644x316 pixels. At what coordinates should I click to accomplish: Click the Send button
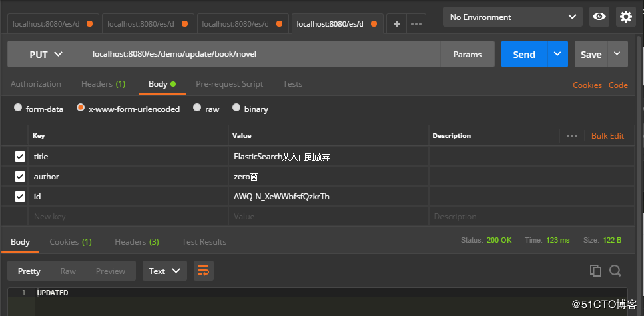point(524,55)
